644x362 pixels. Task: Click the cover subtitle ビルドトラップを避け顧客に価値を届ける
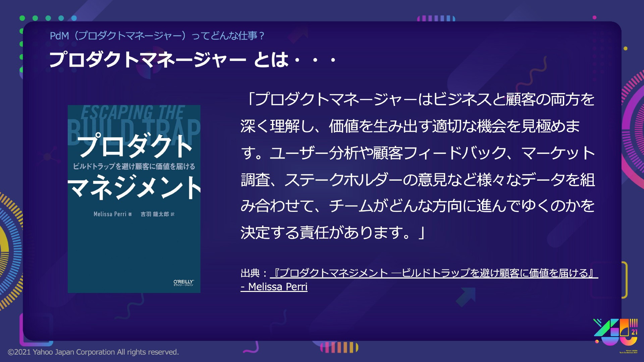click(134, 166)
